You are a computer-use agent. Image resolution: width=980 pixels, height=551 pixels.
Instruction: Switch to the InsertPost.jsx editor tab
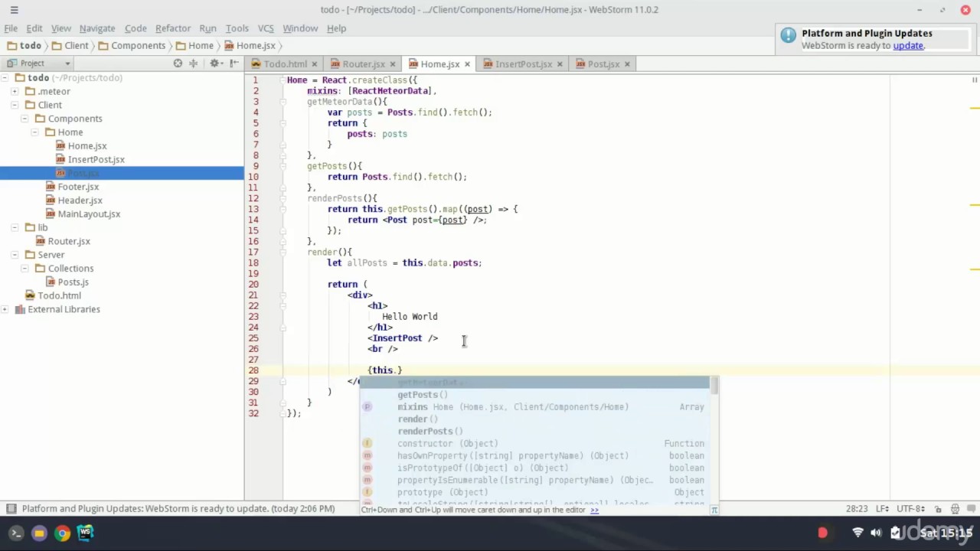[524, 64]
